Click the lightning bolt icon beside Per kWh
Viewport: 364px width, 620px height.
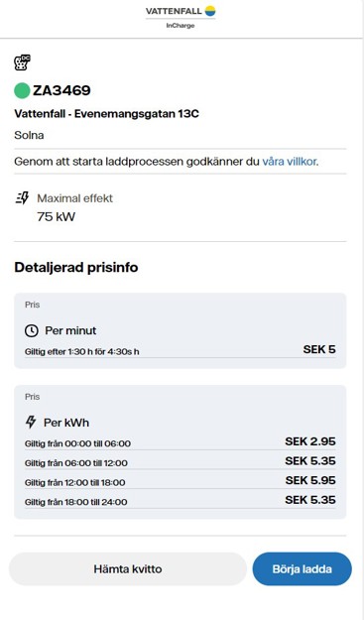pos(31,422)
